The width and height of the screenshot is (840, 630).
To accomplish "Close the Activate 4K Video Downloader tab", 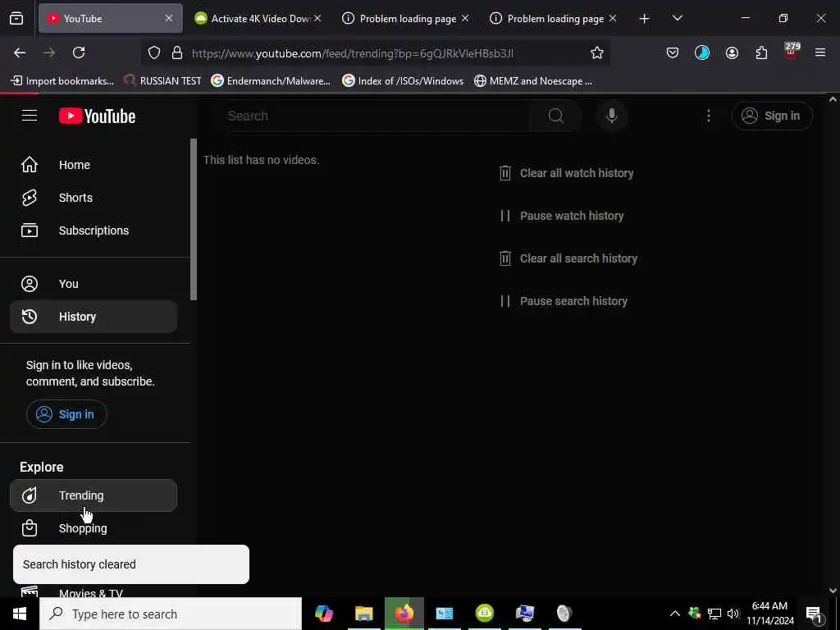I will point(317,18).
